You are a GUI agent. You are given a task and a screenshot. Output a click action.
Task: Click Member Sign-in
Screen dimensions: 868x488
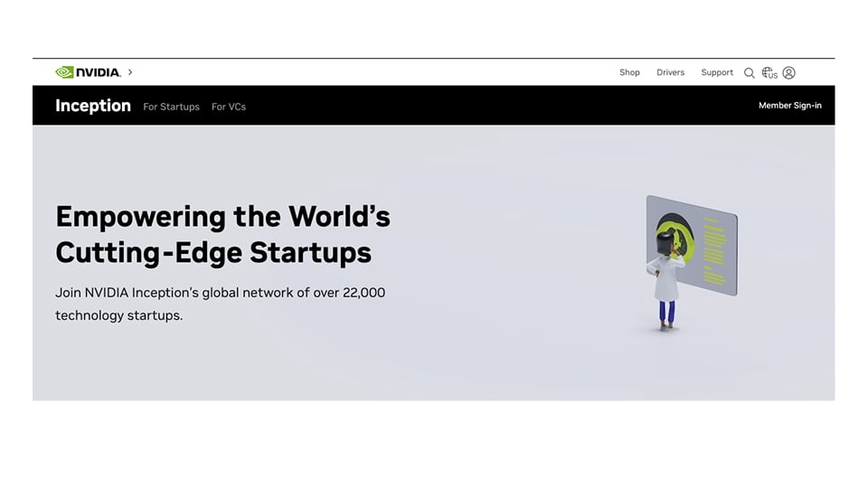(790, 105)
